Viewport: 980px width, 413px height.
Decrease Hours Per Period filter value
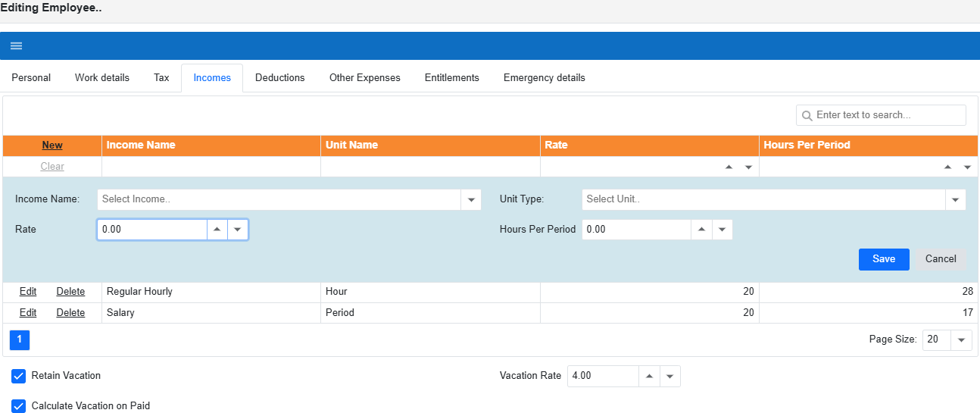[967, 167]
